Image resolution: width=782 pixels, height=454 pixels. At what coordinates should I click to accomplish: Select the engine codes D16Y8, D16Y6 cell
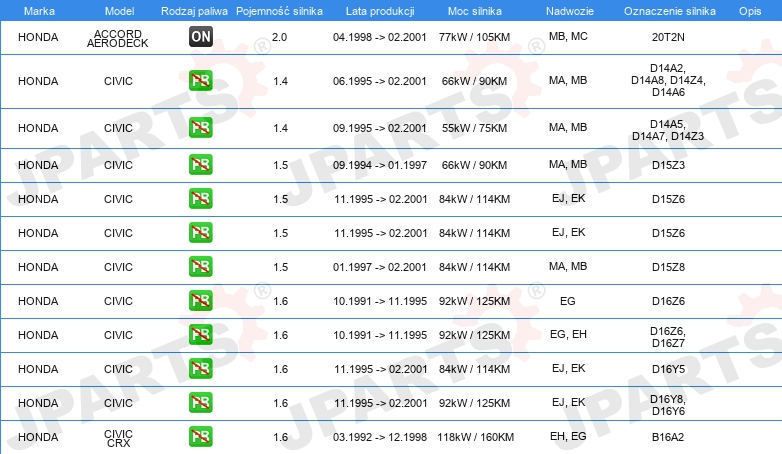[x=668, y=405]
